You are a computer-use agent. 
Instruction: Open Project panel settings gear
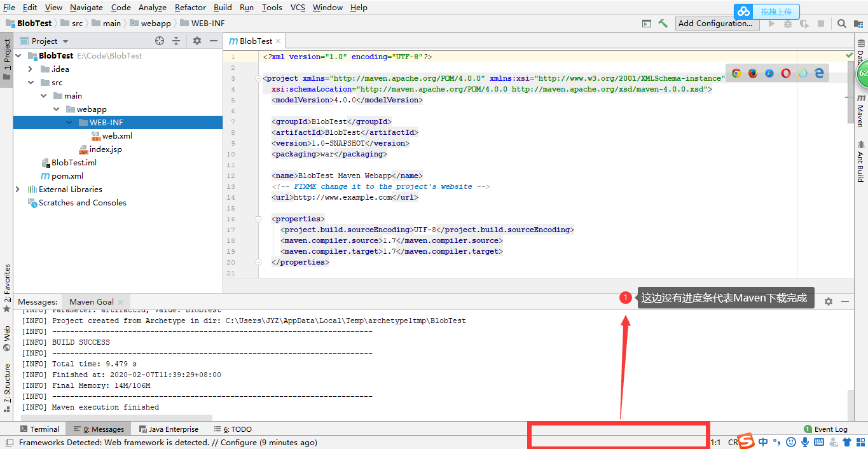[197, 41]
